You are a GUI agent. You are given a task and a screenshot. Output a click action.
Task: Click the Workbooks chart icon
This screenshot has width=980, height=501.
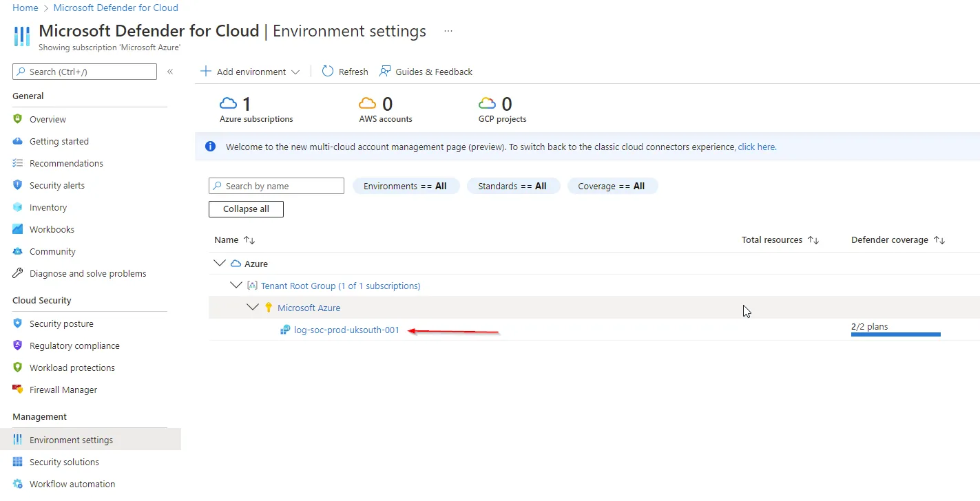tap(18, 229)
